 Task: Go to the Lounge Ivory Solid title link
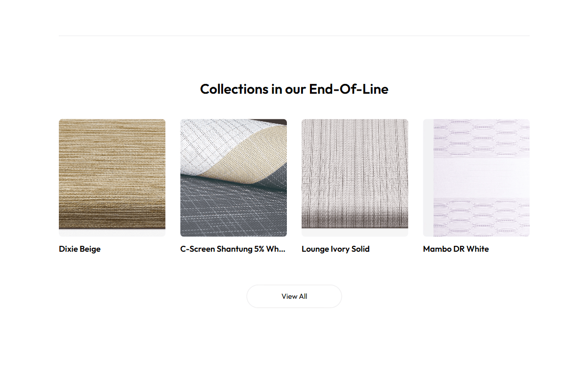[x=335, y=249]
